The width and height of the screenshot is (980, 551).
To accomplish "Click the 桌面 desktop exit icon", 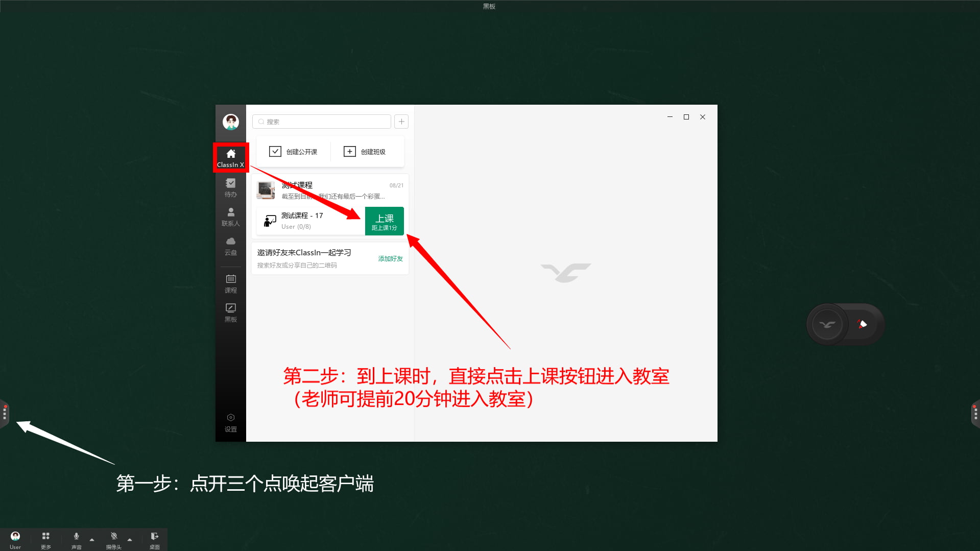I will [x=155, y=540].
